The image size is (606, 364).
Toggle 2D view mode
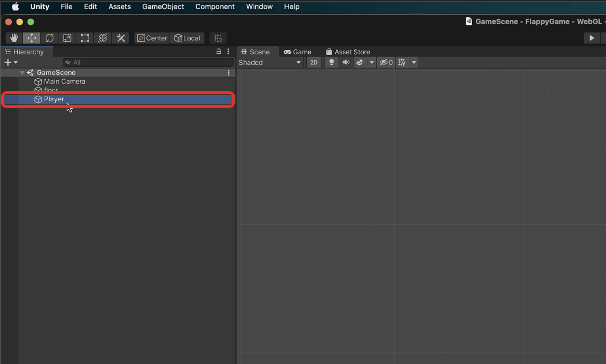(x=314, y=62)
